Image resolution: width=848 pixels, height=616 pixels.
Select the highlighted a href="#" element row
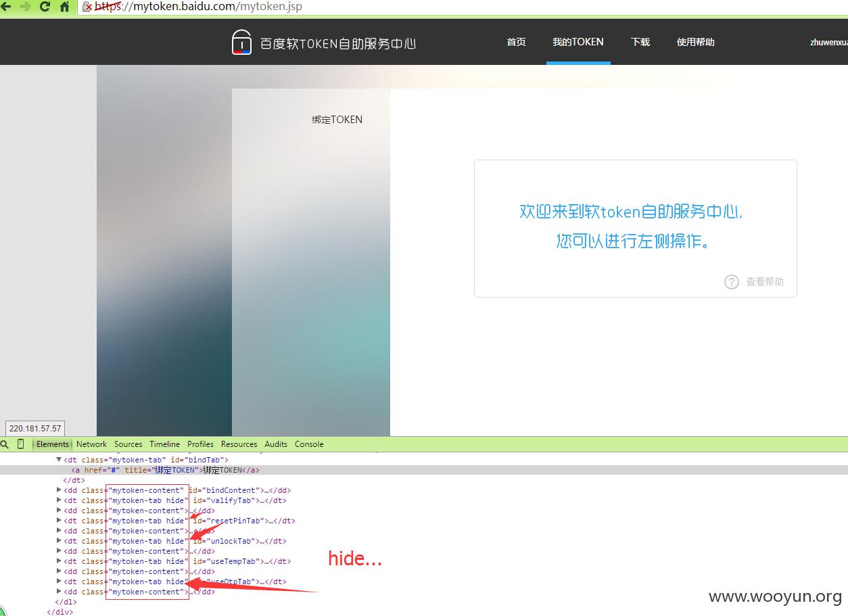click(x=424, y=470)
